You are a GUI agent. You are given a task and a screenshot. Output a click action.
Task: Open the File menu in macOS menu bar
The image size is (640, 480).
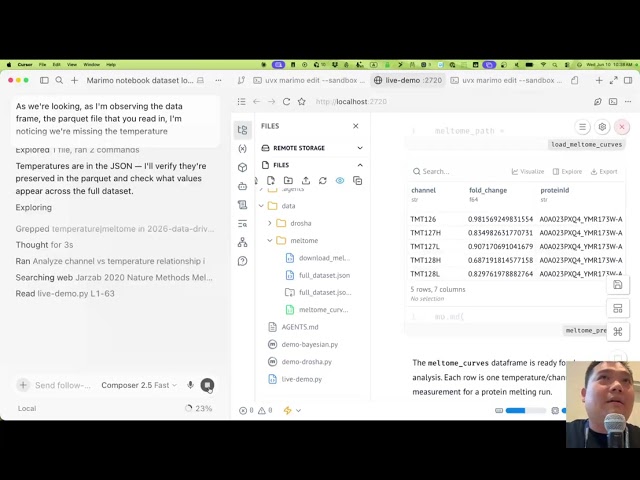pyautogui.click(x=42, y=64)
